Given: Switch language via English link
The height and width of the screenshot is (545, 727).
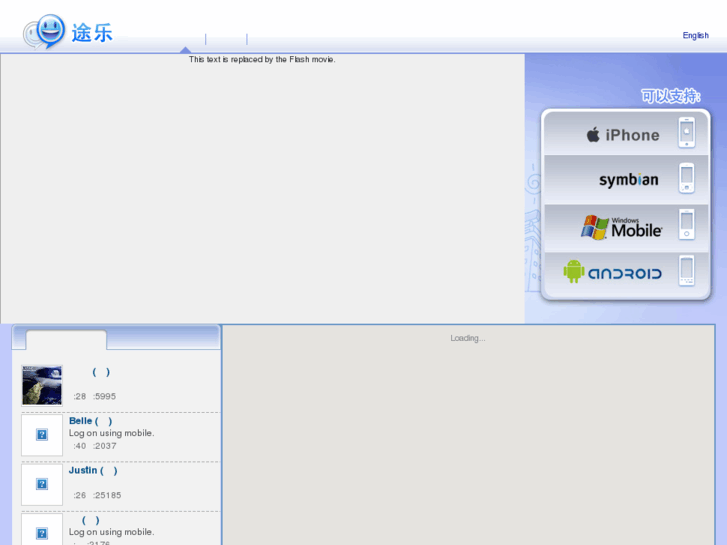Looking at the screenshot, I should [695, 36].
